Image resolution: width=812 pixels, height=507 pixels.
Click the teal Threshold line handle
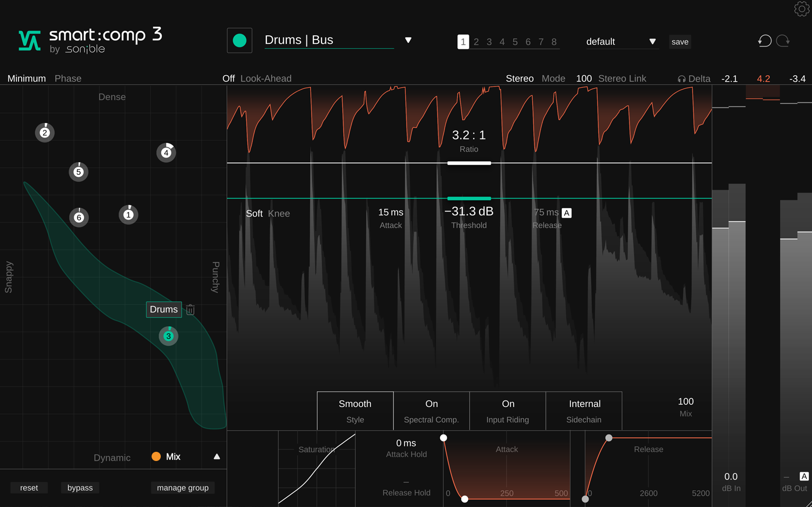[x=469, y=199]
